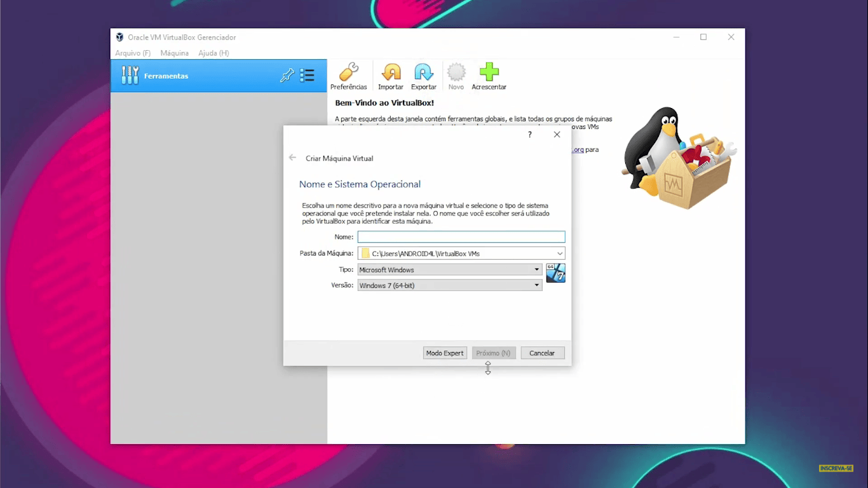Open the Máquina menu

pyautogui.click(x=175, y=53)
